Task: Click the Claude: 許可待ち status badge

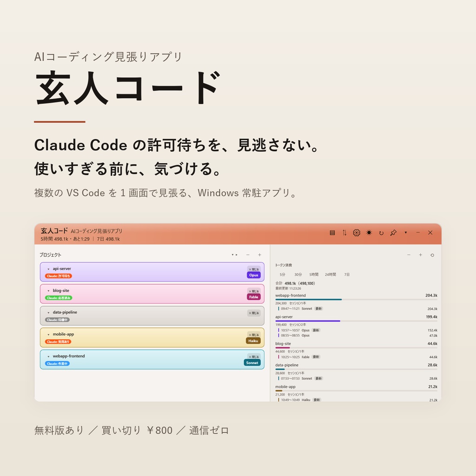Action: (x=59, y=276)
